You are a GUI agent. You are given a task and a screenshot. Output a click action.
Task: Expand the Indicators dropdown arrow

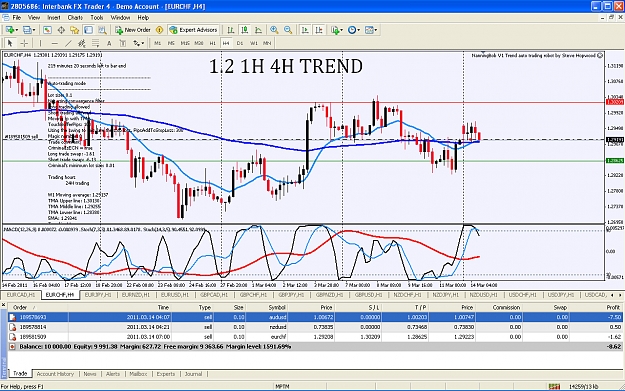[342, 30]
